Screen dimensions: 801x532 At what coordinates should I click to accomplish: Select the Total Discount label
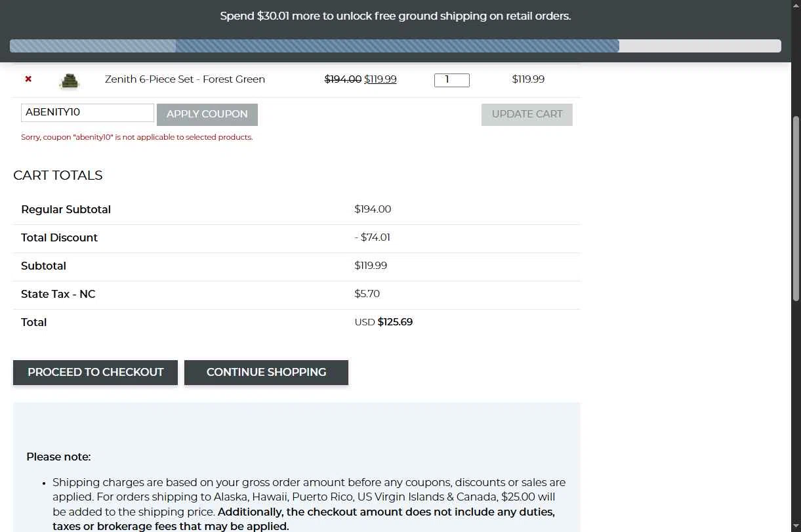pos(59,237)
